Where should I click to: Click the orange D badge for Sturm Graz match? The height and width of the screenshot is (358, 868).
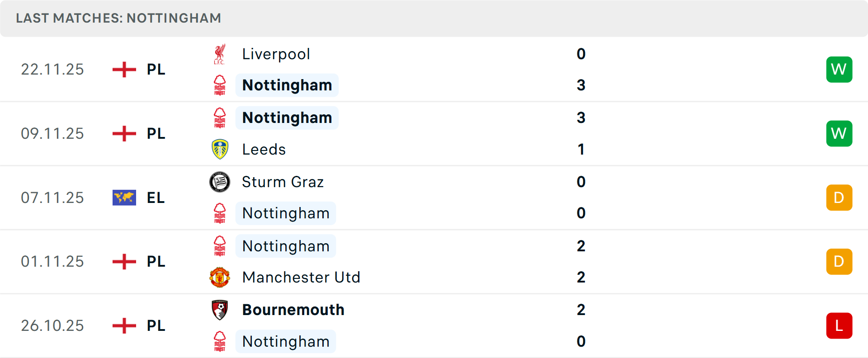point(839,198)
